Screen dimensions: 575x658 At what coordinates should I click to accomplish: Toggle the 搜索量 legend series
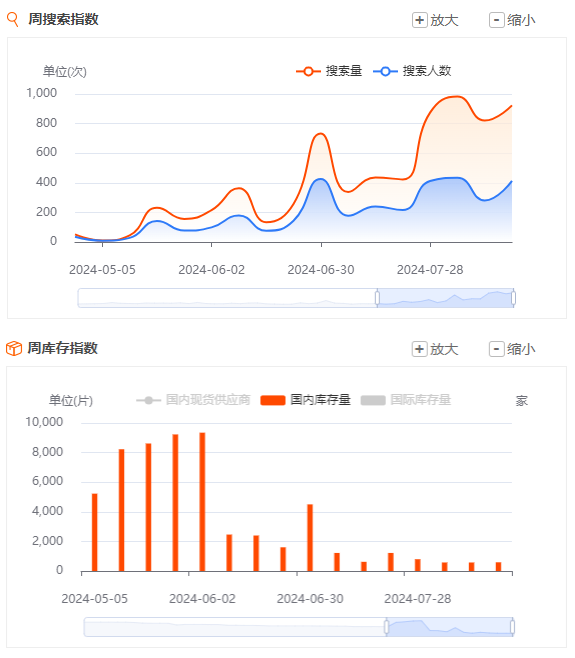click(x=329, y=71)
